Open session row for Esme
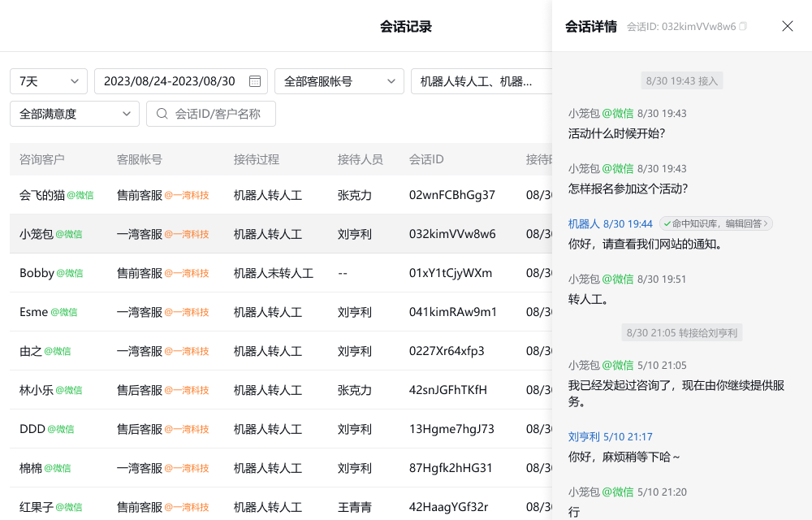This screenshot has width=812, height=520. tap(34, 312)
